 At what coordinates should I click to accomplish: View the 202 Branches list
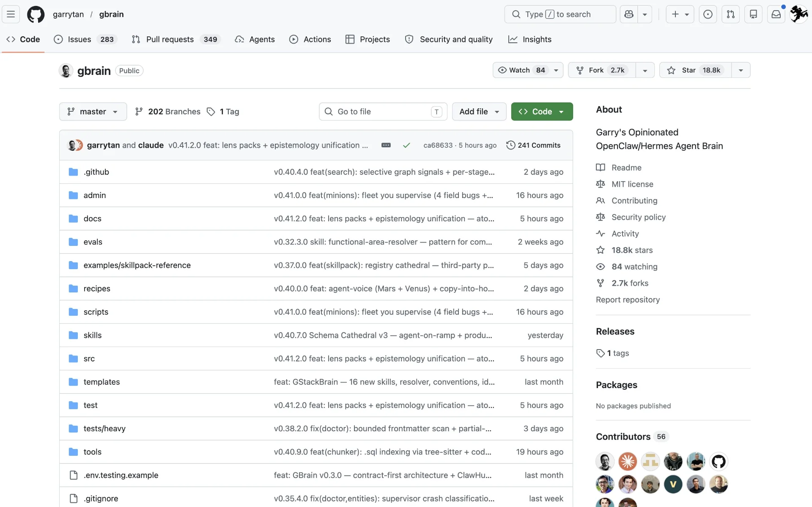click(167, 111)
